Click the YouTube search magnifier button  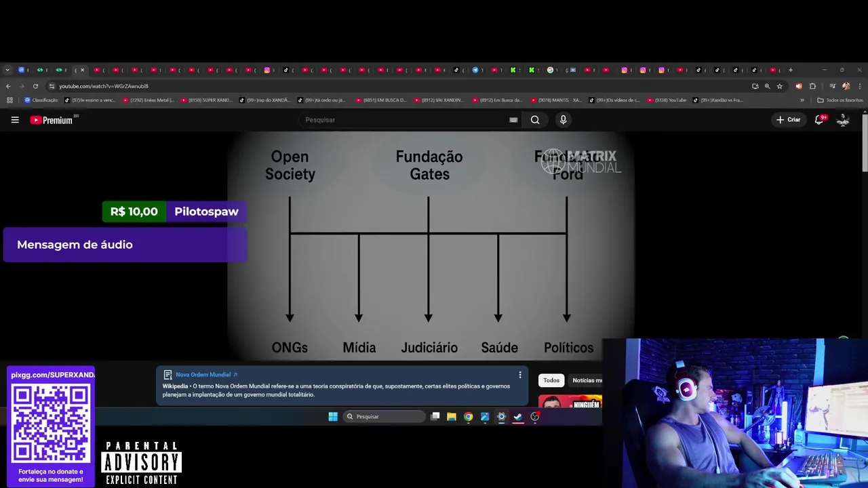(535, 120)
